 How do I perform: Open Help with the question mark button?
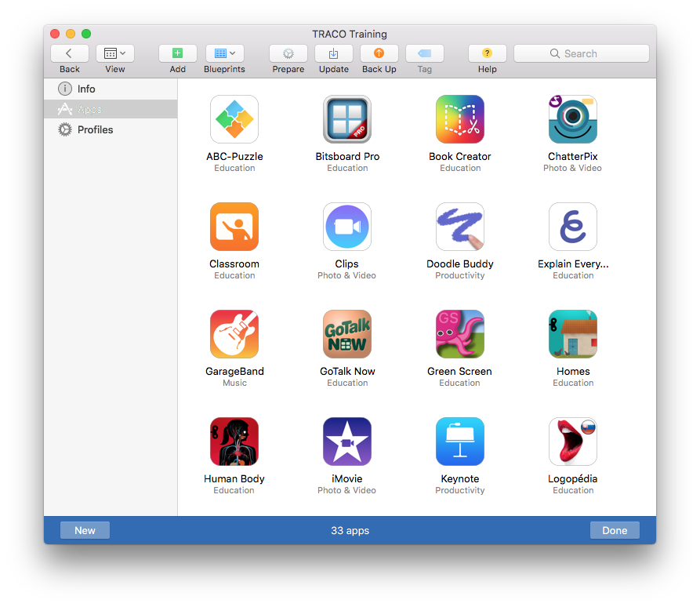(x=487, y=53)
